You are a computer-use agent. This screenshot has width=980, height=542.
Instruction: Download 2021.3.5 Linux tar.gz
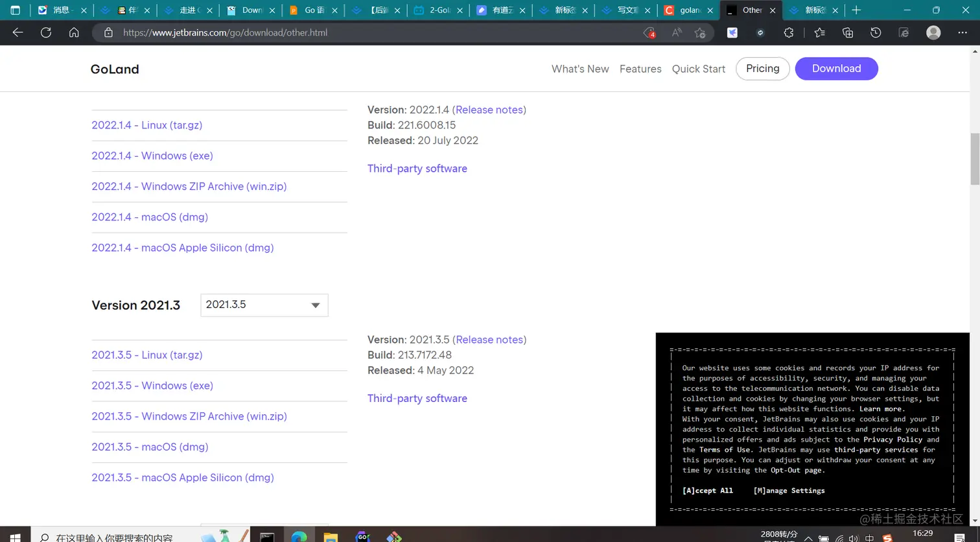click(147, 355)
